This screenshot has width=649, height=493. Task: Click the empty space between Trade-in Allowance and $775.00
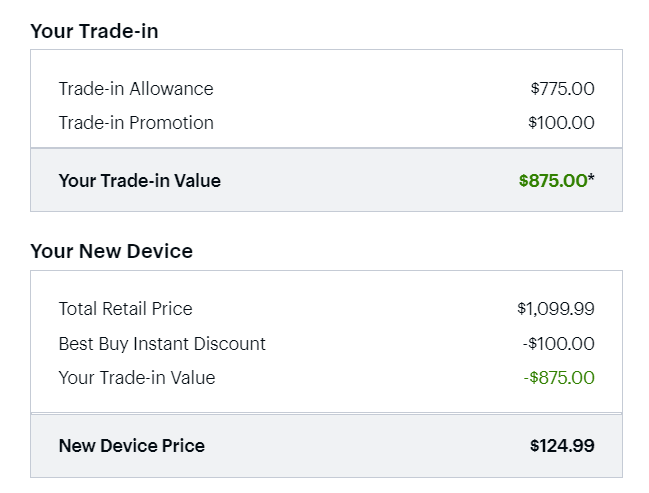coord(370,89)
